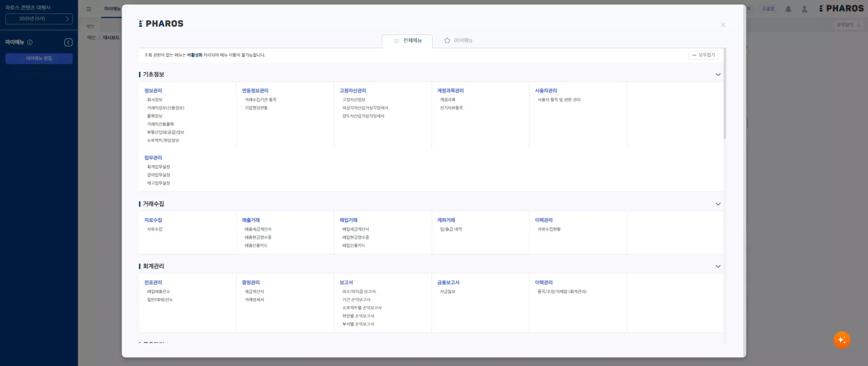
Task: Switch to the 마이메뉴 star tab
Action: pyautogui.click(x=458, y=41)
